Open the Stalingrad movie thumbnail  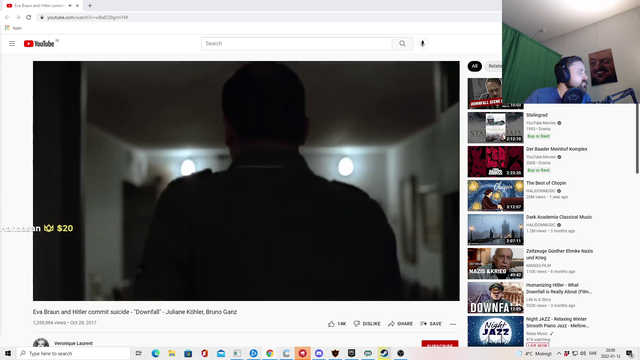click(x=496, y=128)
